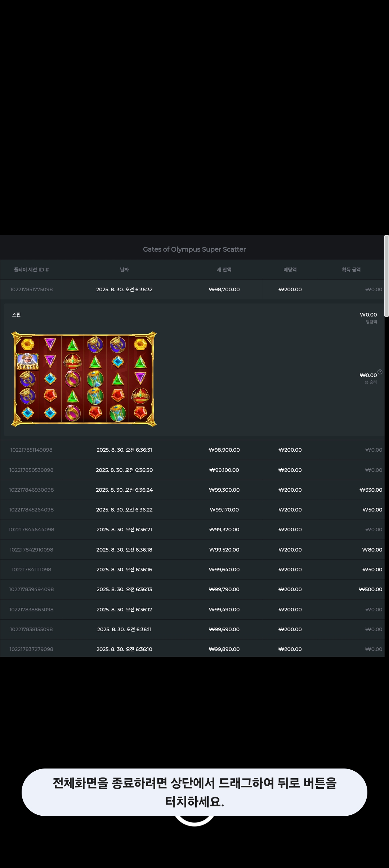Select the 날짜 column header
389x868 pixels.
[124, 270]
